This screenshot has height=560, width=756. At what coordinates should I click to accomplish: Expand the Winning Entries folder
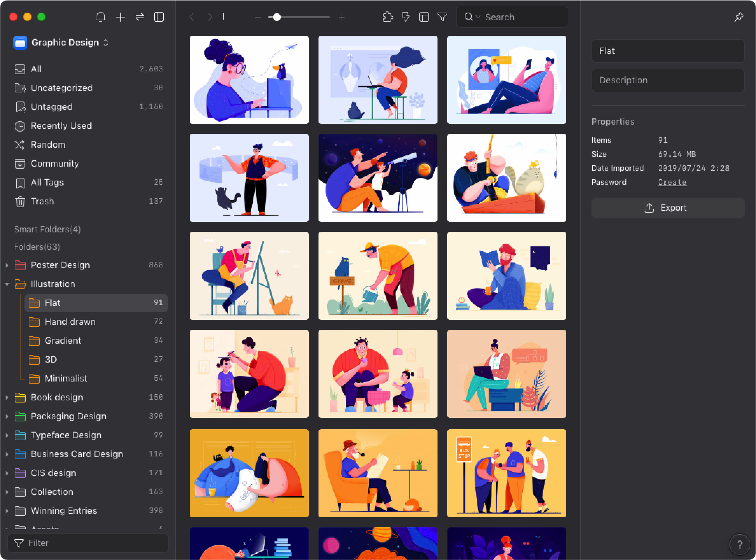tap(7, 511)
